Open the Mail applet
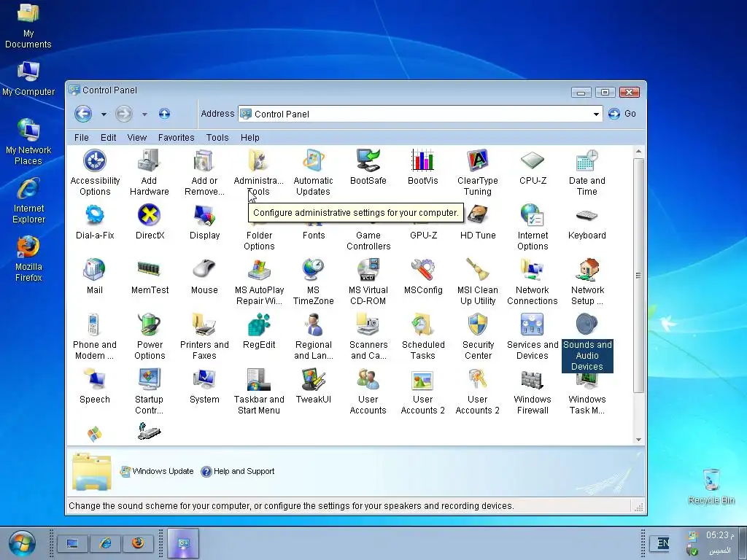 pos(94,276)
